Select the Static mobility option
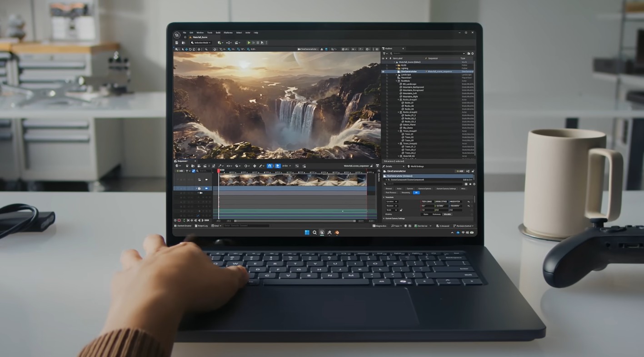This screenshot has height=357, width=644. click(x=426, y=214)
